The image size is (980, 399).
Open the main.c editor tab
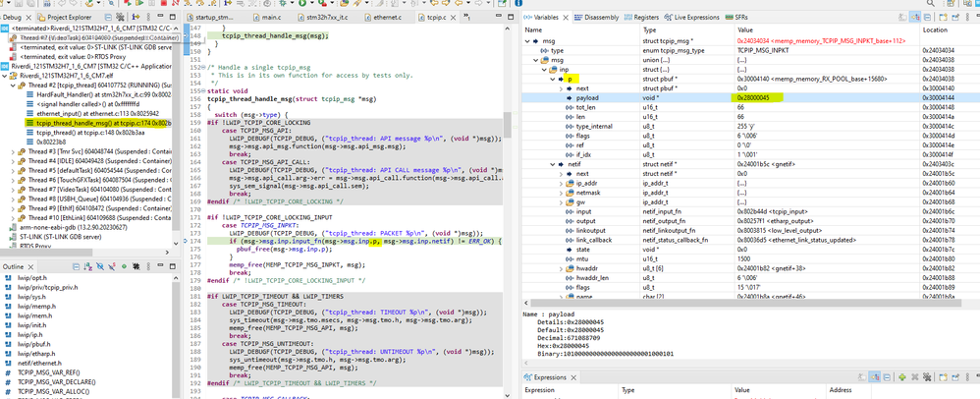pos(267,18)
